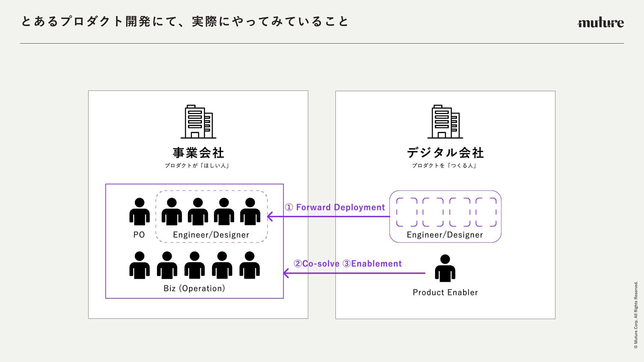Click the 事業会社 heading
The width and height of the screenshot is (644, 362).
[x=198, y=153]
